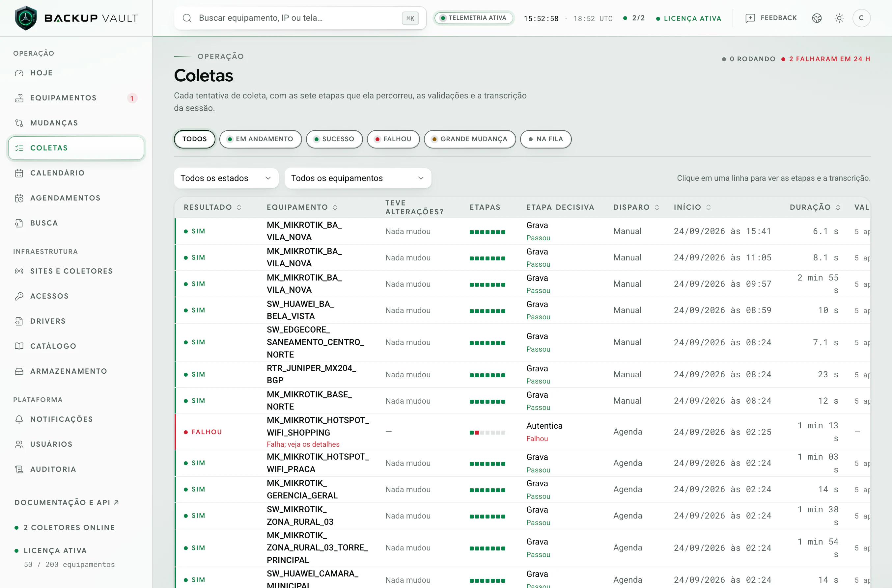The height and width of the screenshot is (588, 892).
Task: Toggle the Telemetria Ativa pill
Action: click(473, 18)
